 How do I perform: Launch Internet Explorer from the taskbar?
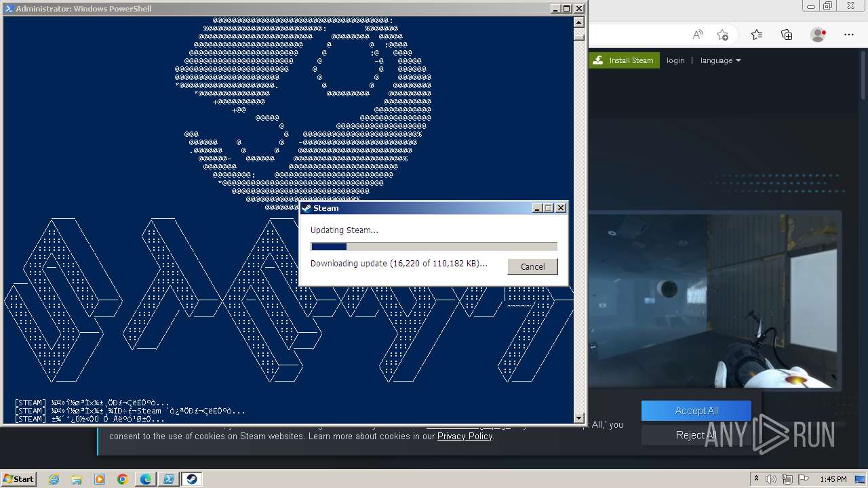[54, 479]
